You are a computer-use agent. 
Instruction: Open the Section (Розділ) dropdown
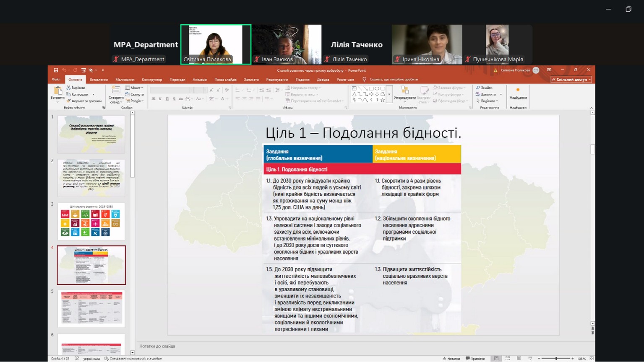tap(135, 101)
